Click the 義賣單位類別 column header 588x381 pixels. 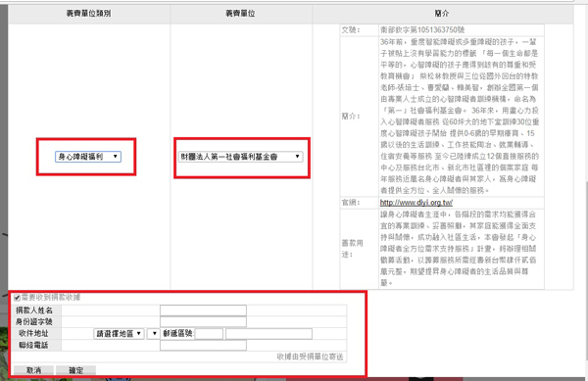tap(89, 14)
